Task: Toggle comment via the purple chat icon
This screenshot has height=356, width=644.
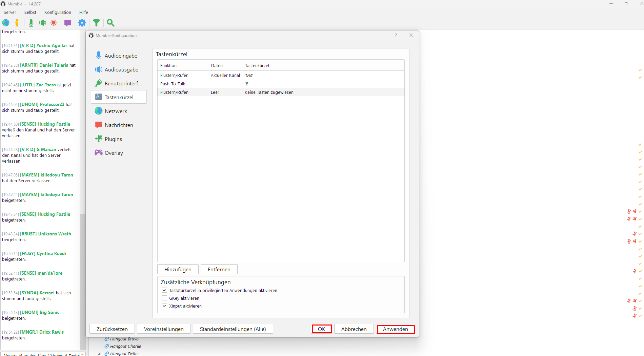Action: (x=68, y=23)
